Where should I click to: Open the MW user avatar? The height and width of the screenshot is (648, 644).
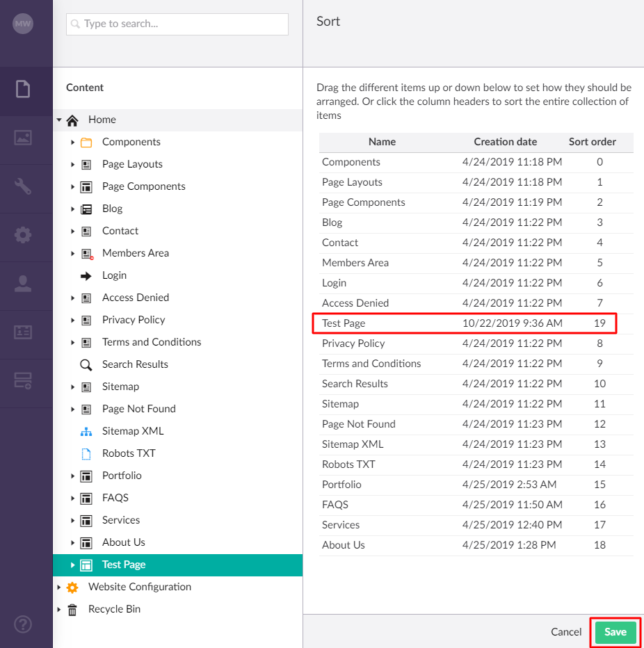tap(23, 24)
